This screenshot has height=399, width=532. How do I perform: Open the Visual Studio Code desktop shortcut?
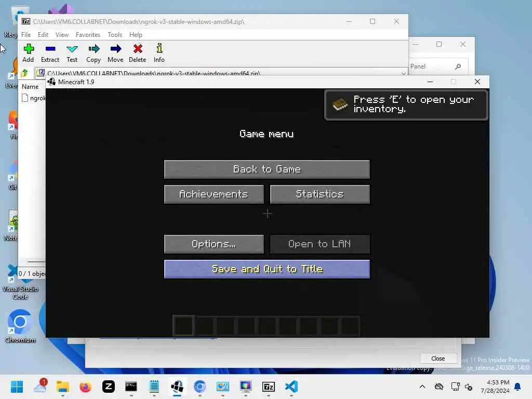coord(20,282)
